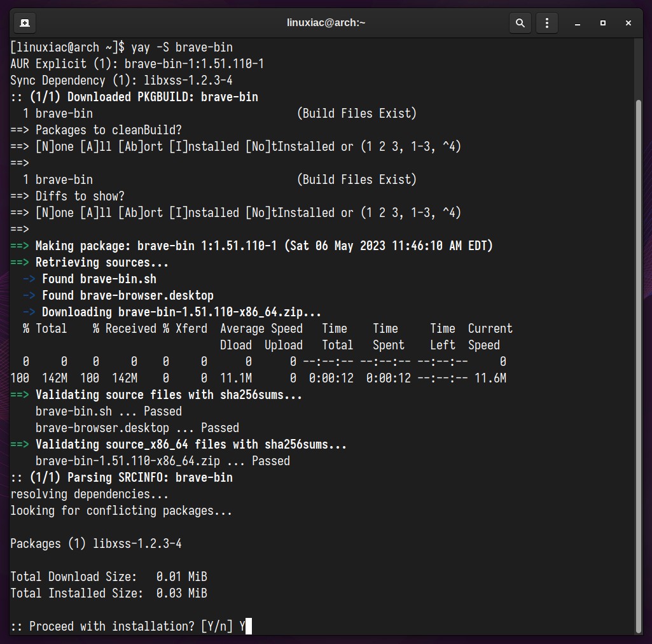Screen dimensions: 652x644
Task: Click 'Downloaded PKGBUILD: brave-bin' line
Action: [134, 97]
